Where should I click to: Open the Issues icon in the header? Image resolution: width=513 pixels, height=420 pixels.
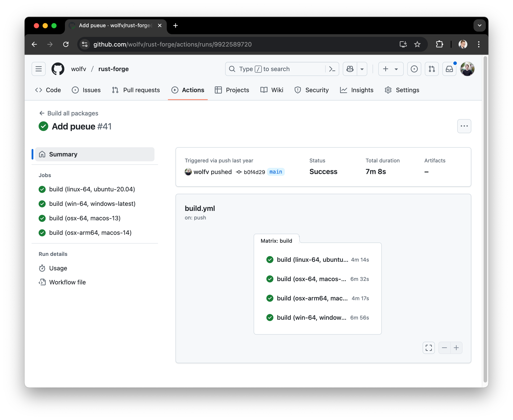[x=414, y=69]
